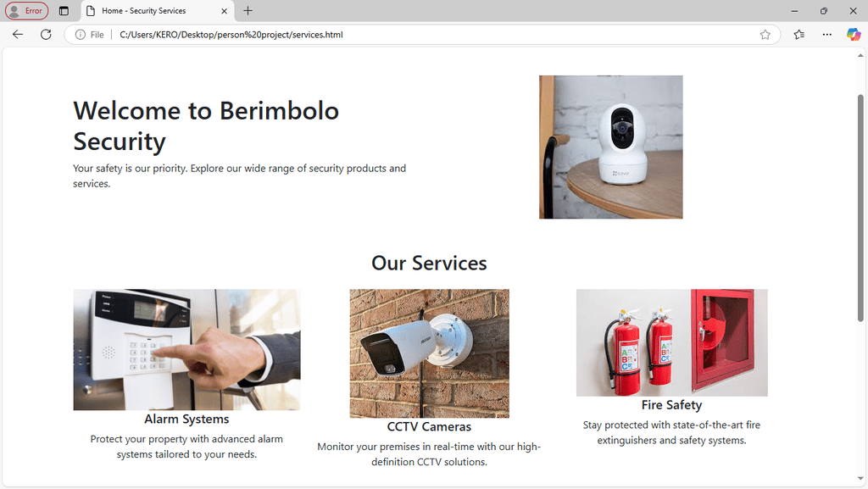Open the tab actions menu icon
The height and width of the screenshot is (489, 868).
click(x=64, y=10)
